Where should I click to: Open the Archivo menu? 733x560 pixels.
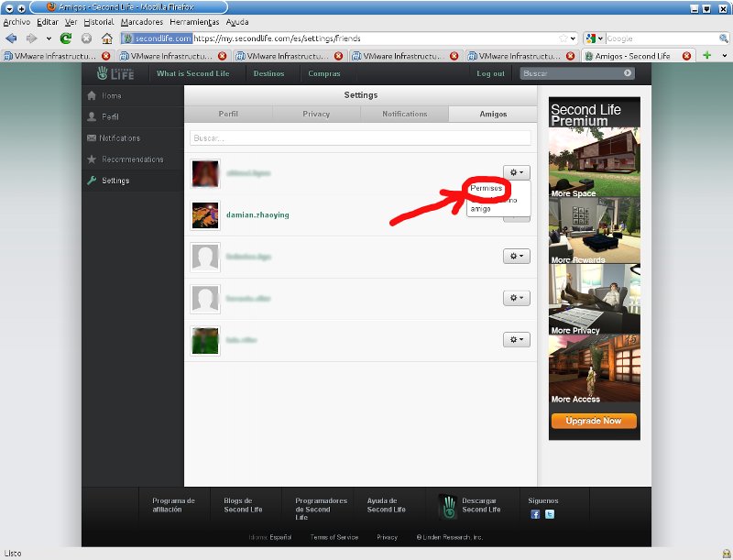coord(16,22)
